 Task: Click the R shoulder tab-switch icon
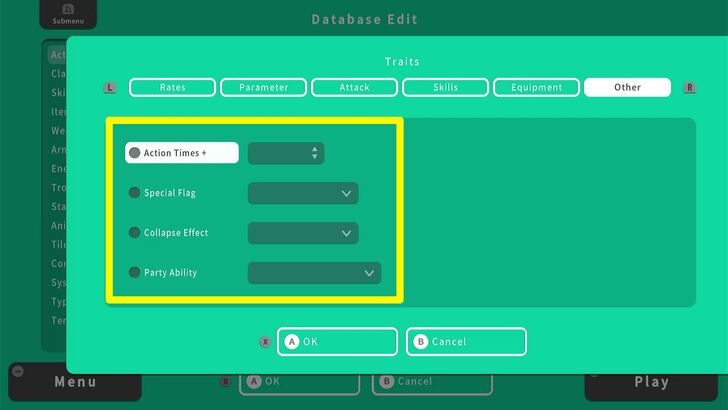689,87
